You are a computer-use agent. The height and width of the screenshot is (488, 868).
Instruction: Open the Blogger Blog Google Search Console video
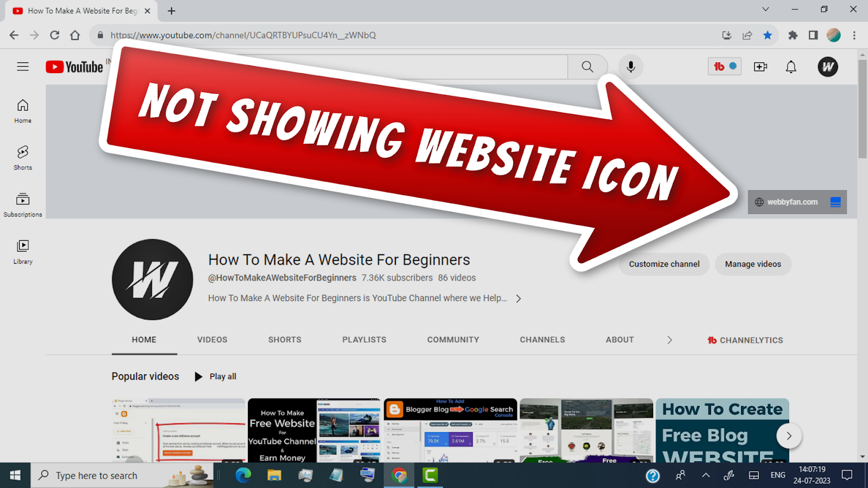coord(450,431)
